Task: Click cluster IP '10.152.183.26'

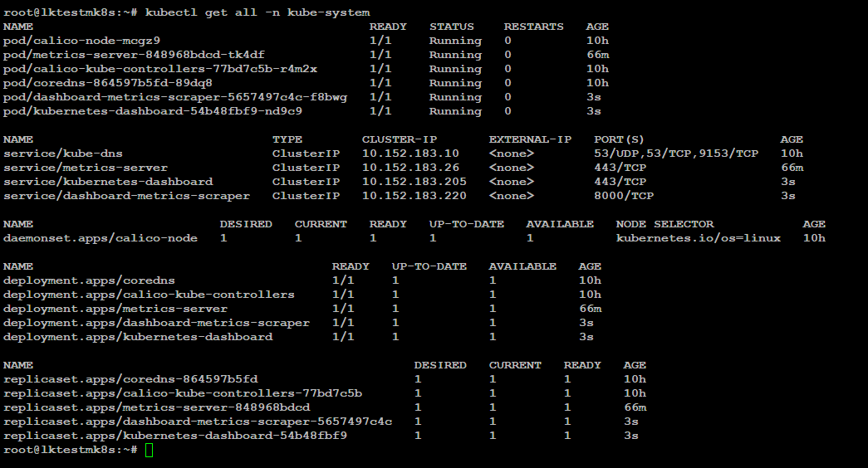Action: click(411, 168)
